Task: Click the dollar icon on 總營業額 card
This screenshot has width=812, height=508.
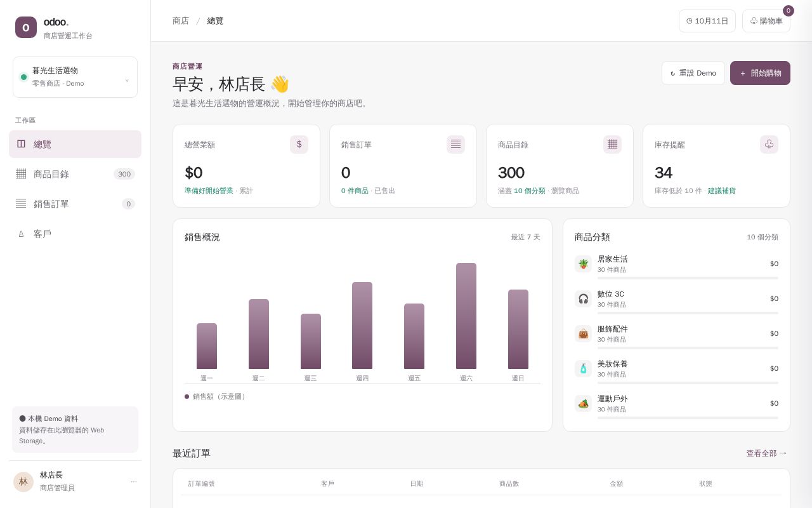Action: click(x=299, y=144)
